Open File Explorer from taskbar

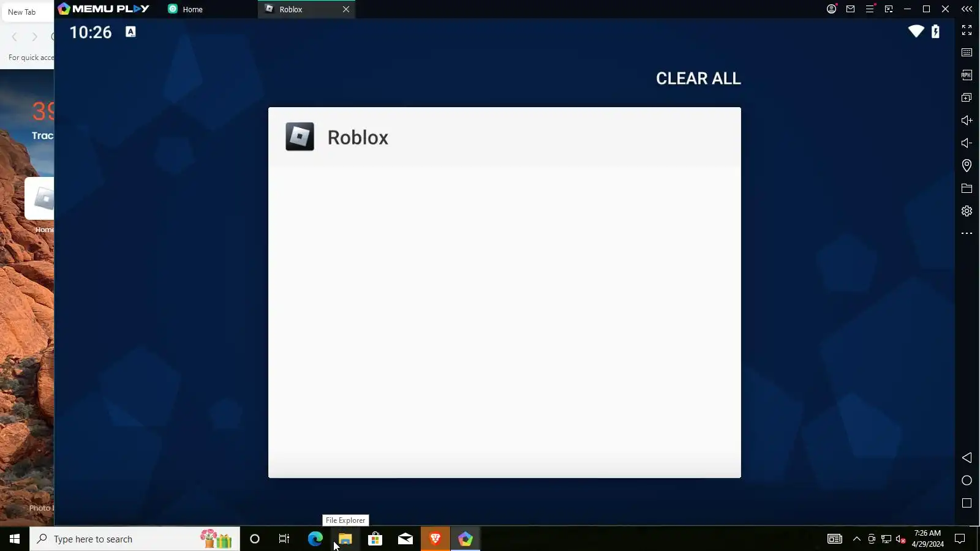[345, 539]
